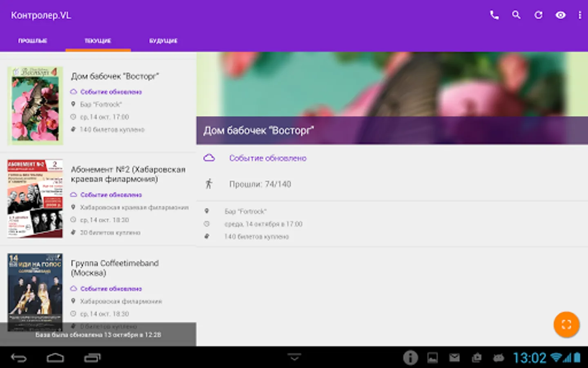
Task: Click Событие обновлено status in detail panel
Action: pos(268,158)
